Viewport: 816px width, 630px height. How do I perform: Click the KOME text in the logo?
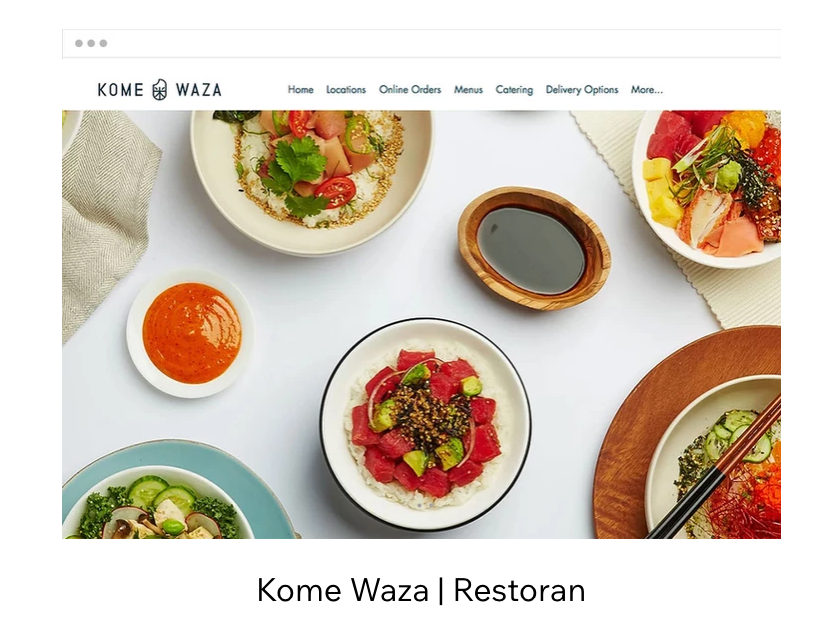[x=121, y=90]
